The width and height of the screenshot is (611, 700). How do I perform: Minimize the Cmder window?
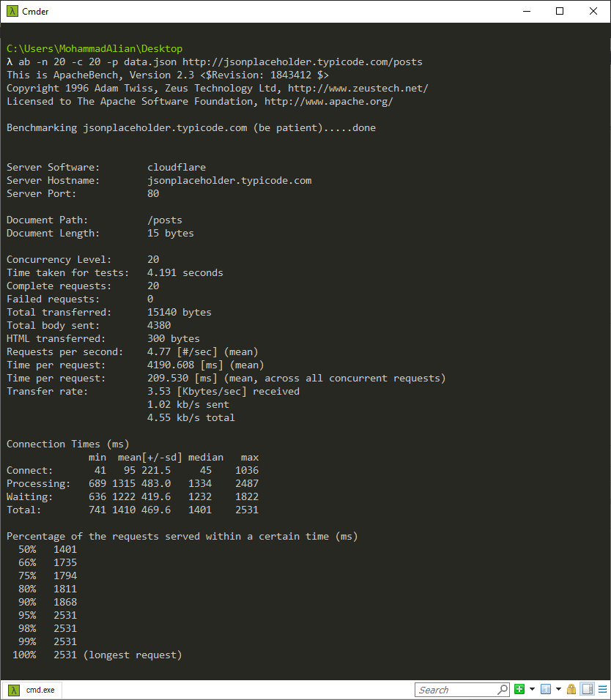526,11
